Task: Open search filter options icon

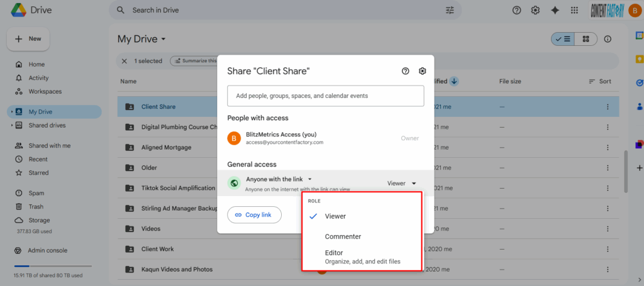Action: pyautogui.click(x=450, y=10)
